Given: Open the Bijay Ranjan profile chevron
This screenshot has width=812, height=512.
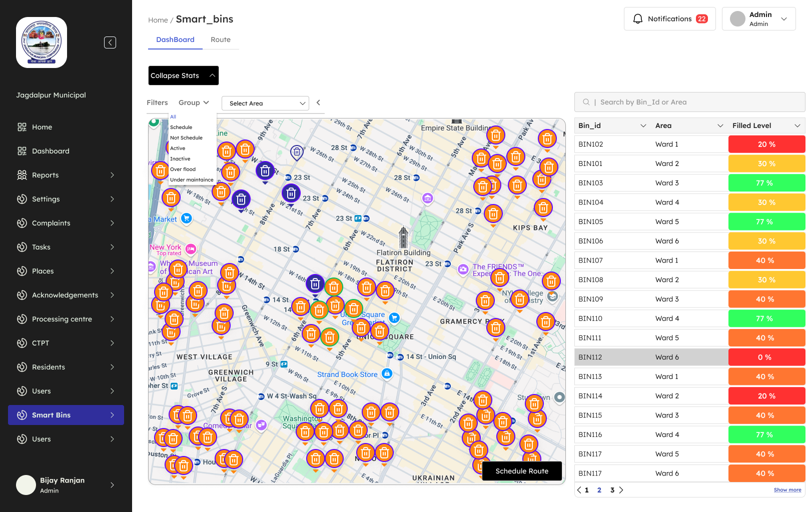Looking at the screenshot, I should [x=112, y=485].
